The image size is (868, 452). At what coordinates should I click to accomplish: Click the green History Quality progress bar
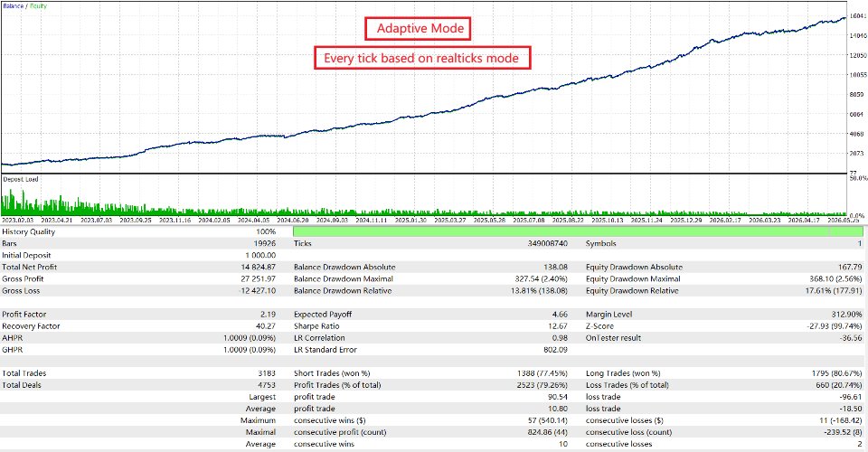pos(578,231)
